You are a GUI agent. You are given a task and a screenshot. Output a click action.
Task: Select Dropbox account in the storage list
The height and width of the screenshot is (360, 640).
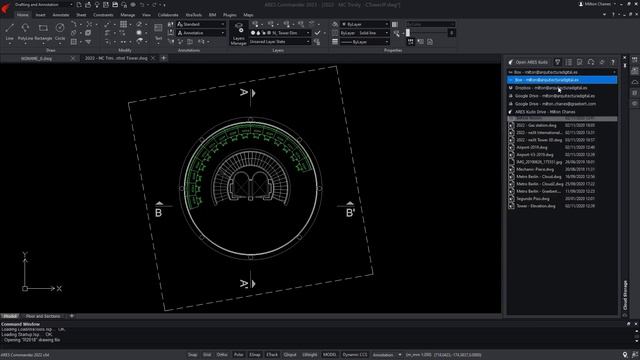click(562, 88)
